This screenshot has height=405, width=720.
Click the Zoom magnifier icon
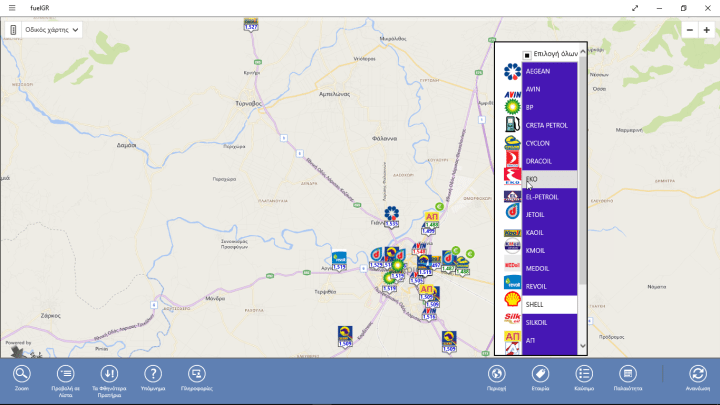[22, 374]
